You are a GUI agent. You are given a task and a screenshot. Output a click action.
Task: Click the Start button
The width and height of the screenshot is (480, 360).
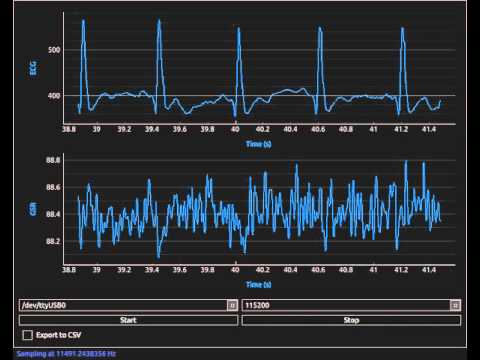[x=129, y=320]
